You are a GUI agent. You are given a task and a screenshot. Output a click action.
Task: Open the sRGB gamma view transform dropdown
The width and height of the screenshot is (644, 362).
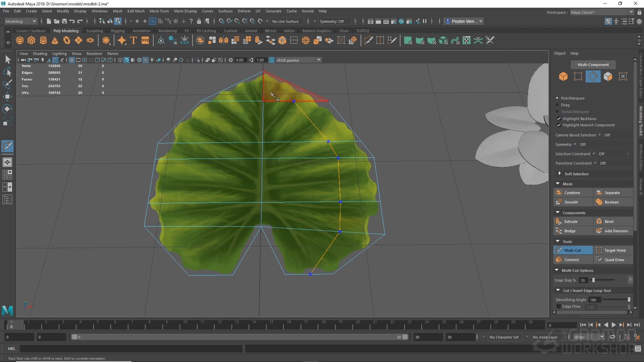[319, 60]
